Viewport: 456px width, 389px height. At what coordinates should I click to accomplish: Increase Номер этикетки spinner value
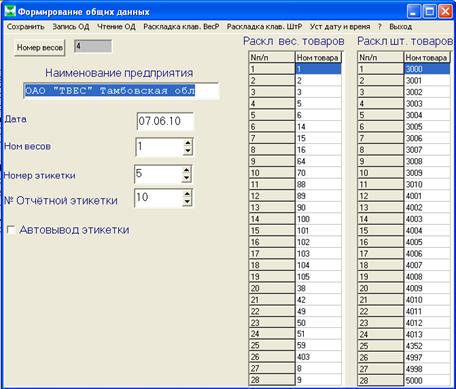pos(187,170)
